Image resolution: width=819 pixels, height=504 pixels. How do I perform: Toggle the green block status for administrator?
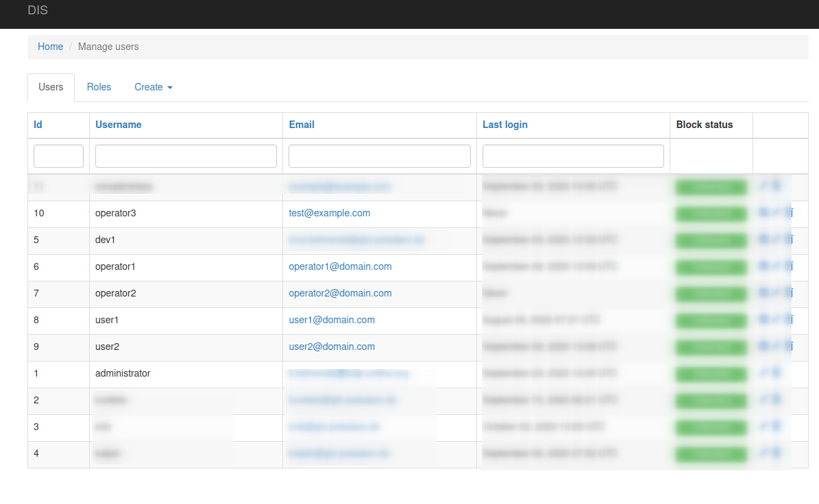(x=711, y=374)
